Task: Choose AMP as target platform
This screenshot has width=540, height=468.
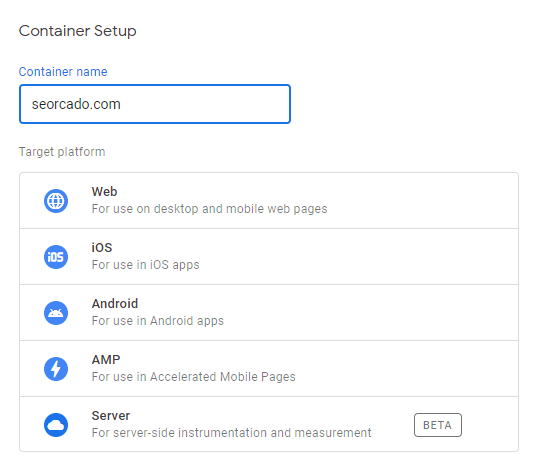Action: click(x=269, y=369)
